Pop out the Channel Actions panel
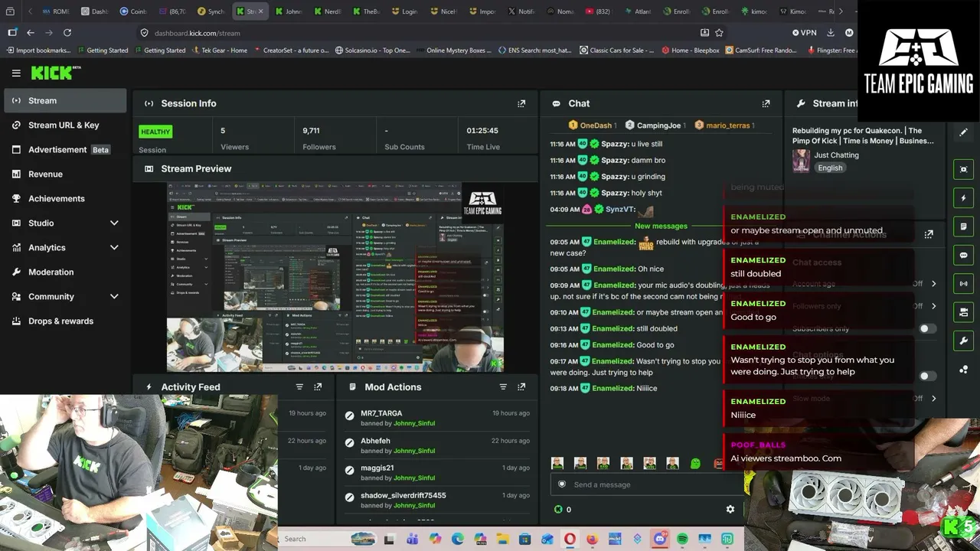The image size is (980, 551). coord(929,234)
